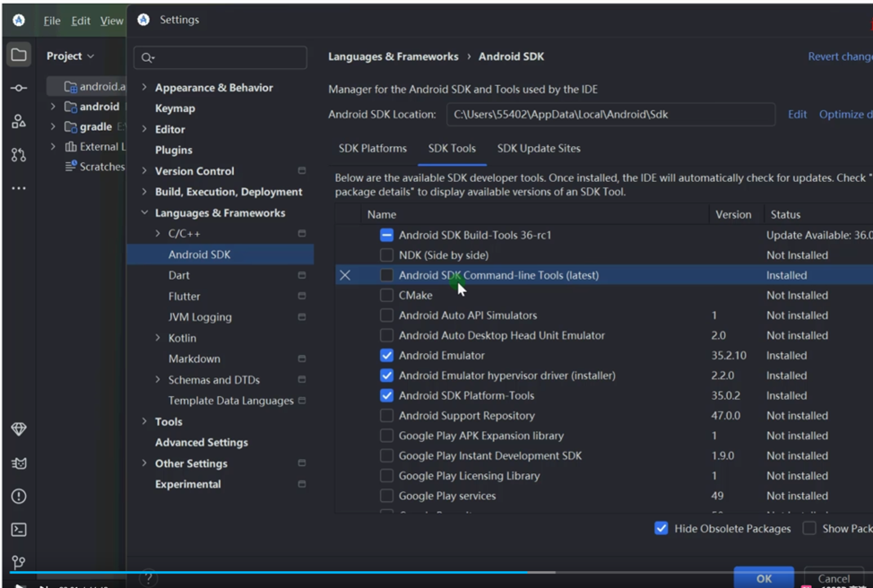
Task: Click the help question mark icon in Settings
Action: [x=148, y=578]
